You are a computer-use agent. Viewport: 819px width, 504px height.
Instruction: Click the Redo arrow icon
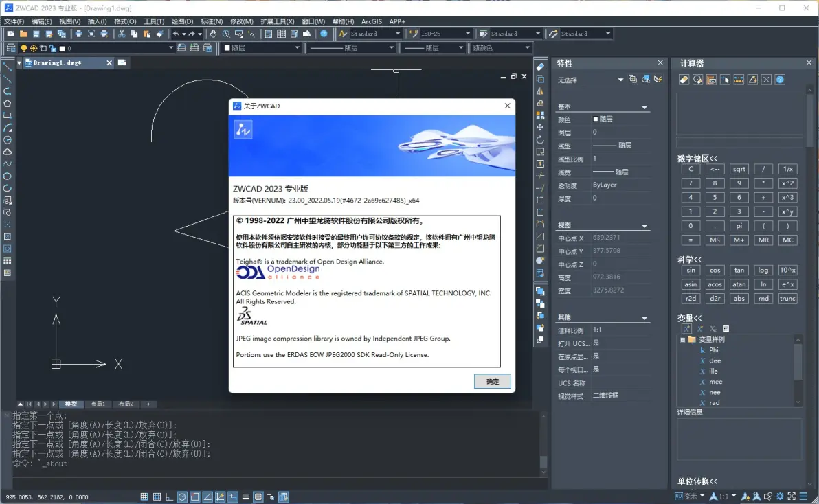(x=192, y=34)
